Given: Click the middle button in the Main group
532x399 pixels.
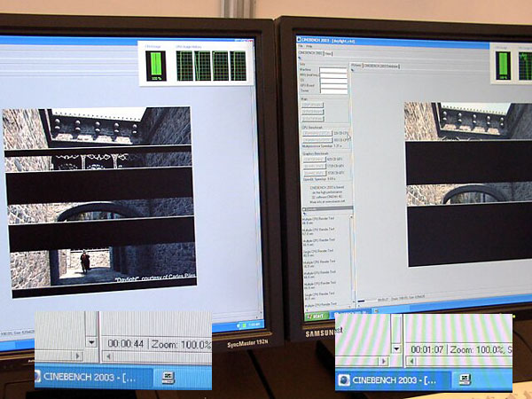Looking at the screenshot, I should (x=312, y=112).
